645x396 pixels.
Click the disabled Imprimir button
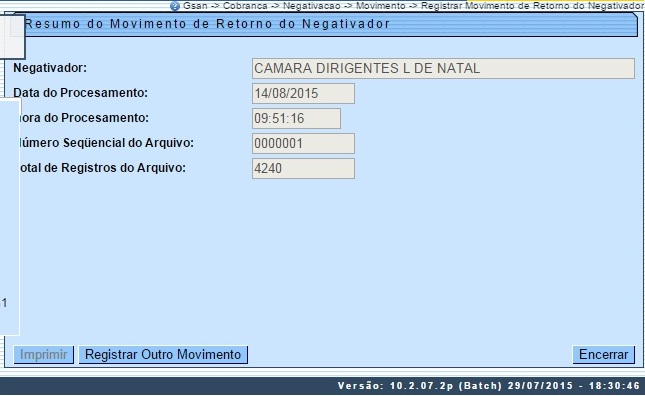click(x=44, y=354)
